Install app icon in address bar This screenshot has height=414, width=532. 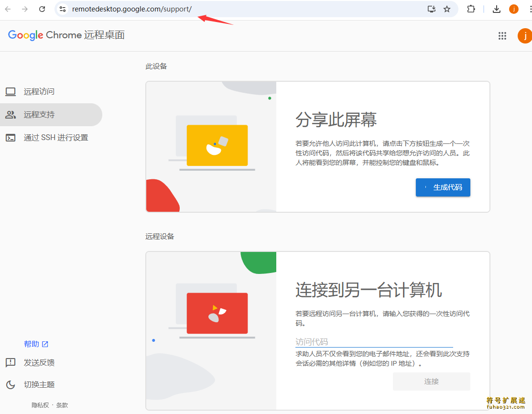[431, 9]
